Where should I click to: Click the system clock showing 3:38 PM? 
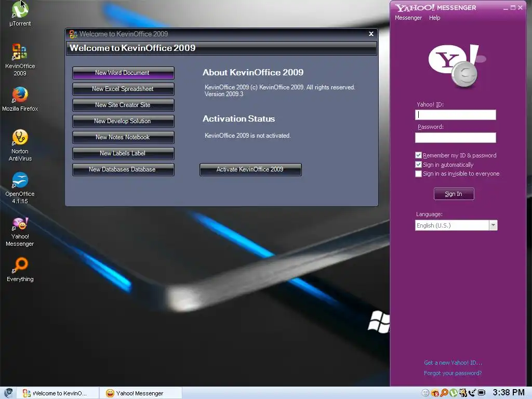pos(508,393)
